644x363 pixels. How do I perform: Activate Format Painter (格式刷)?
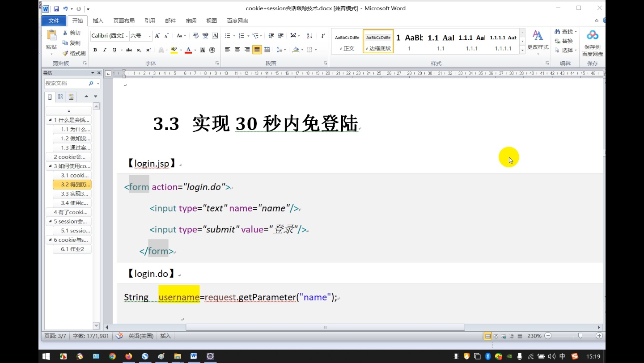[74, 53]
